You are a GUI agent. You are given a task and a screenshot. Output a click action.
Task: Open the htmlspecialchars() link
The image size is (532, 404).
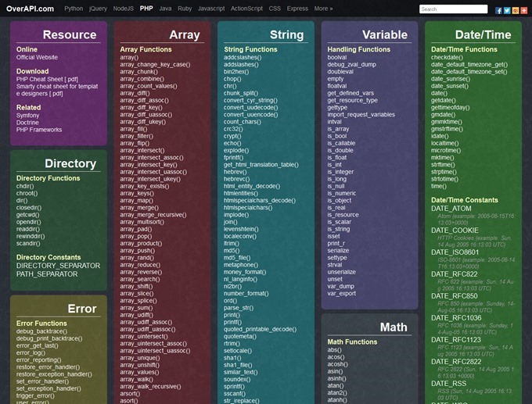(248, 207)
